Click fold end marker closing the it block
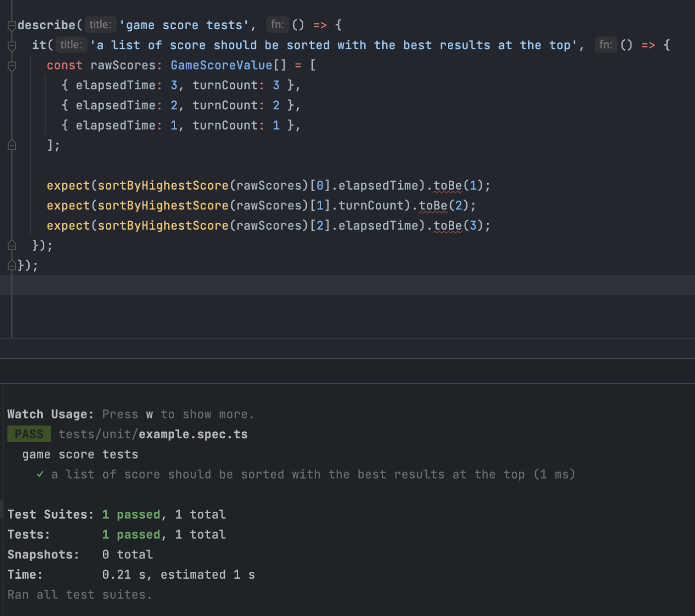The width and height of the screenshot is (695, 616). [x=12, y=245]
